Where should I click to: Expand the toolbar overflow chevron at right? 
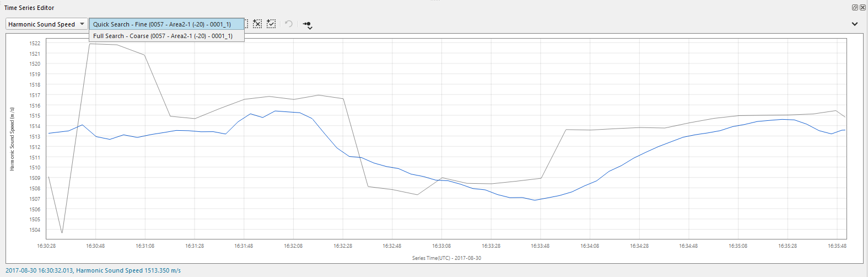coord(855,24)
